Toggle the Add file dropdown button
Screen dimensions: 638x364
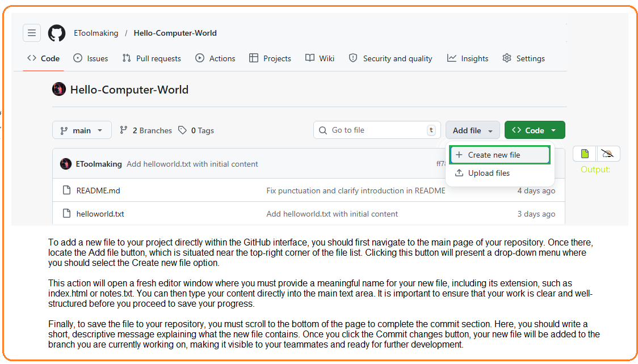pos(472,130)
